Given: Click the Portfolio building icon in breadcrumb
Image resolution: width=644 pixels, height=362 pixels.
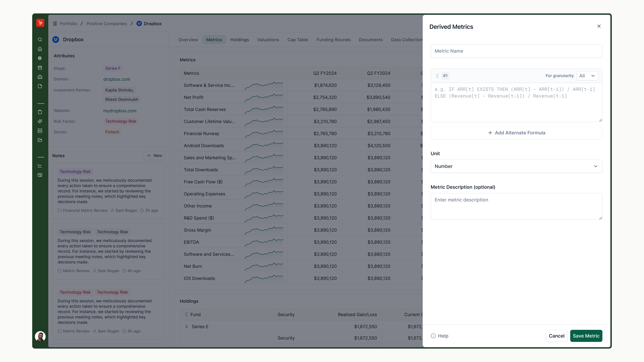Looking at the screenshot, I should [55, 23].
